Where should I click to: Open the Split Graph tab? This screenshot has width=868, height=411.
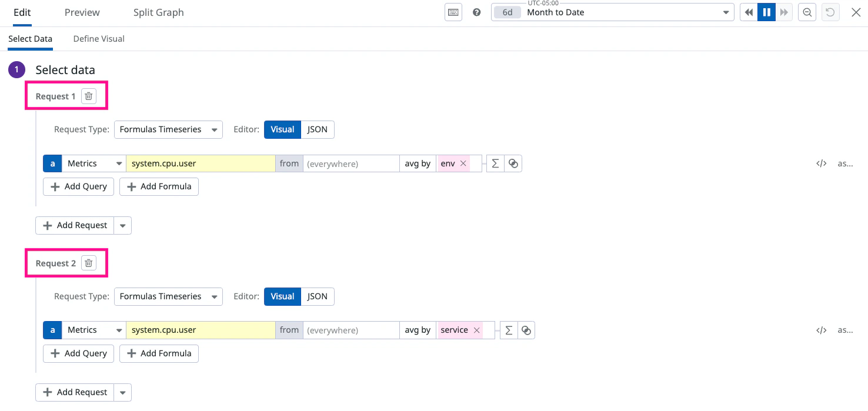(x=158, y=12)
